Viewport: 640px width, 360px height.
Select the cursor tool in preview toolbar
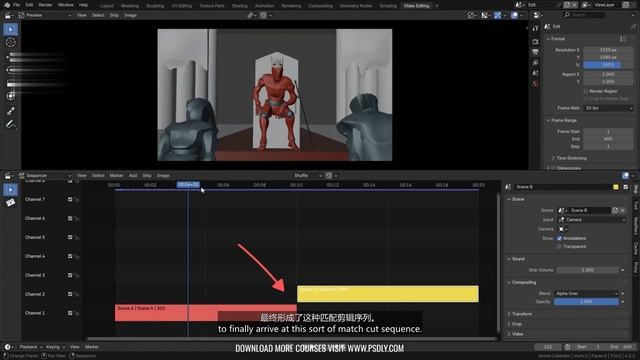click(x=11, y=42)
